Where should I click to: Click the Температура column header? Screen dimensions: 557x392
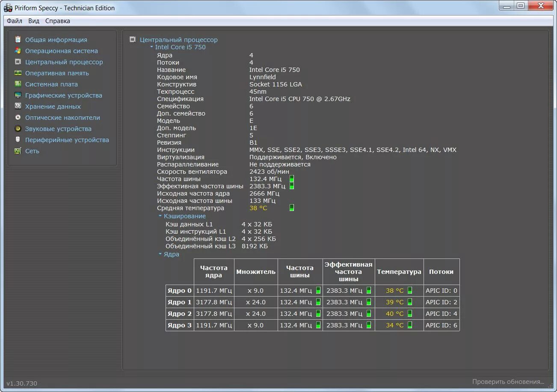399,271
